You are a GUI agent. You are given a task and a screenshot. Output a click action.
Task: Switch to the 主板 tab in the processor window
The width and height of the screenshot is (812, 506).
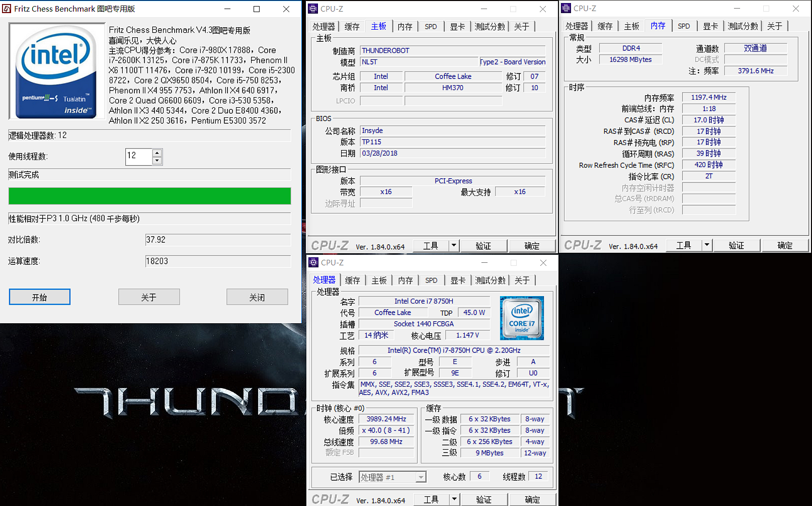pos(379,280)
